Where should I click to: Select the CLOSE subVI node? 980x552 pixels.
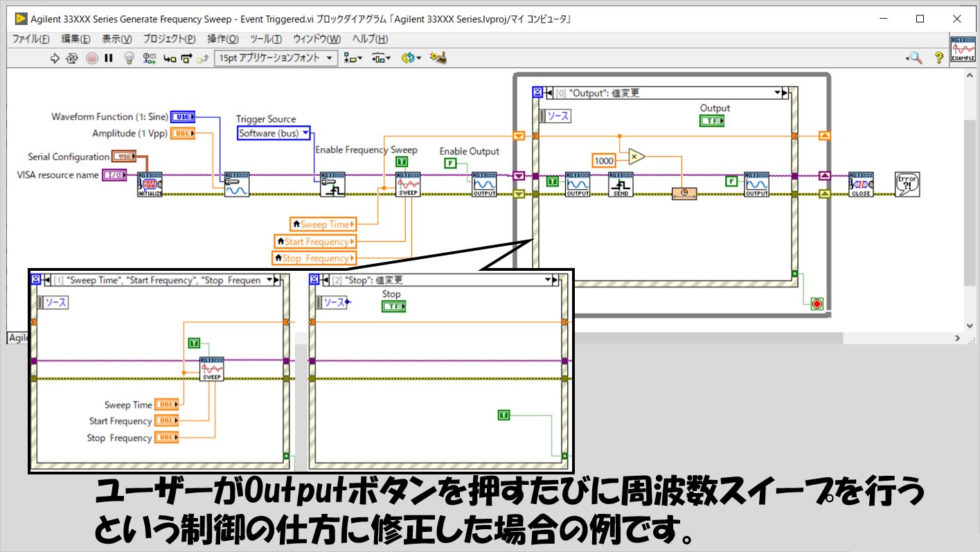[861, 185]
